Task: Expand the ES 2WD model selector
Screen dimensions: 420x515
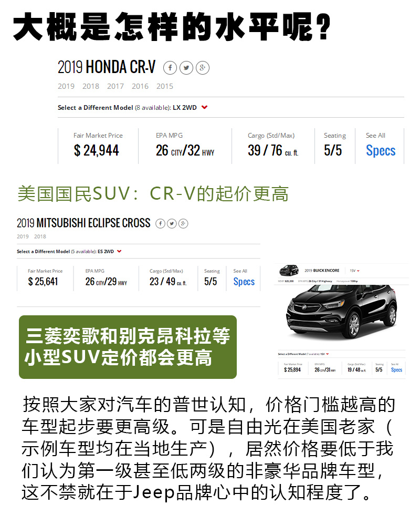Action: [x=119, y=251]
